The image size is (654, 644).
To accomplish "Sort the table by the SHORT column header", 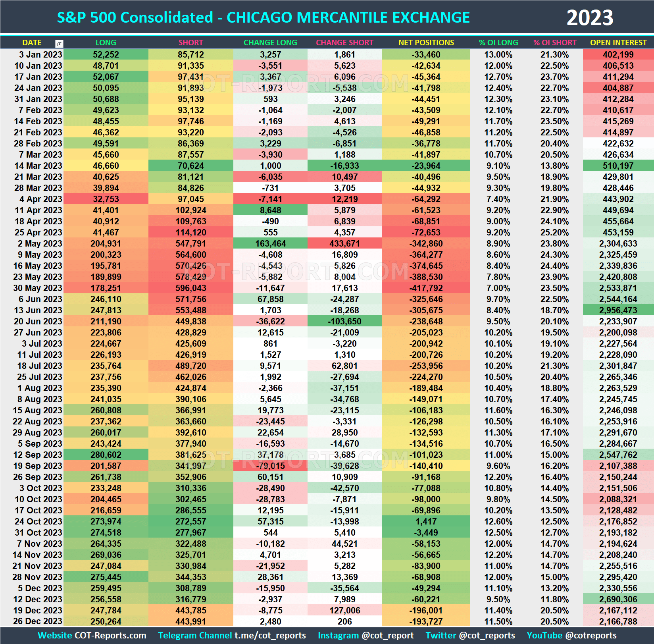I will [190, 42].
